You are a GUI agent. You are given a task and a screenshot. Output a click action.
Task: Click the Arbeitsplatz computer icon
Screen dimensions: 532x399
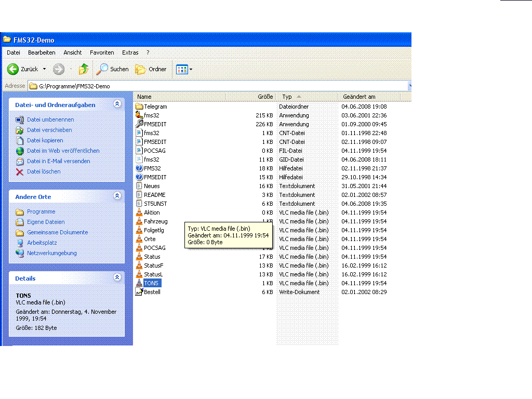(x=20, y=243)
